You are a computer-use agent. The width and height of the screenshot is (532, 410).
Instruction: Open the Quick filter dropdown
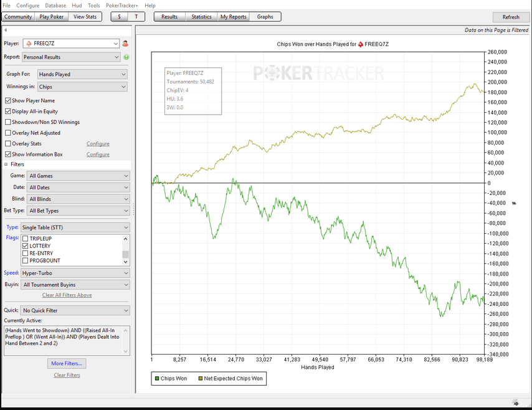tap(75, 310)
